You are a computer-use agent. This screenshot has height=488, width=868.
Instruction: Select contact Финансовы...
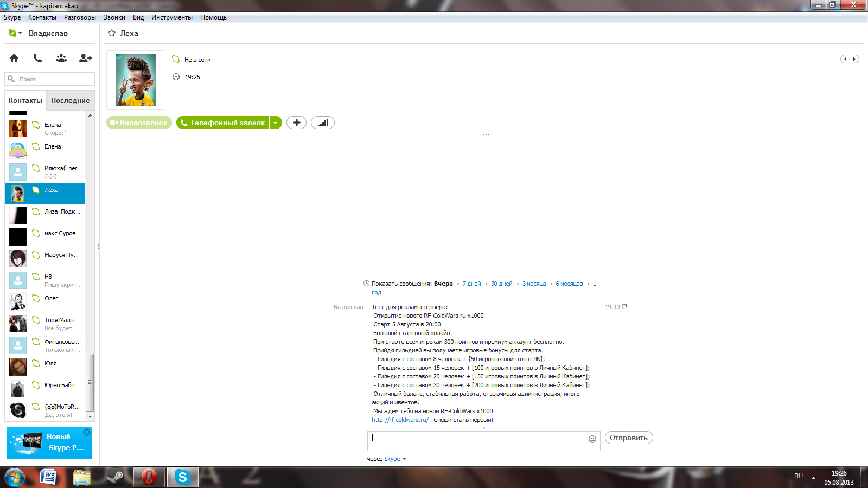tap(45, 345)
